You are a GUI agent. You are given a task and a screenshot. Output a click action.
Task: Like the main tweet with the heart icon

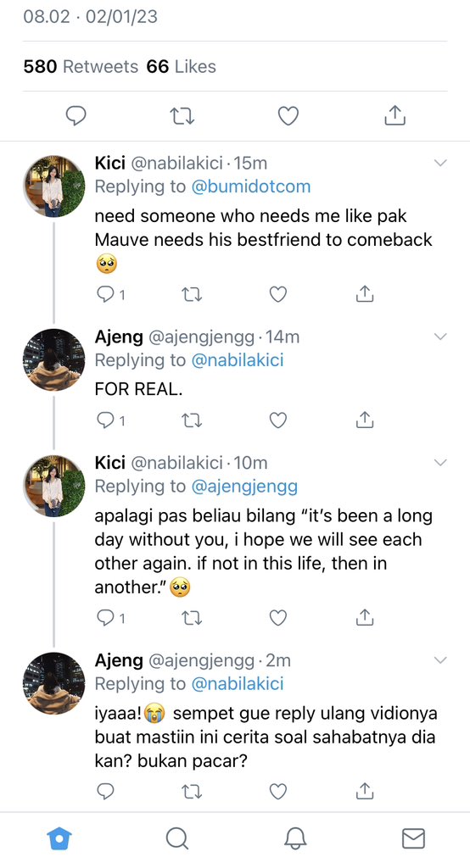coord(288,115)
